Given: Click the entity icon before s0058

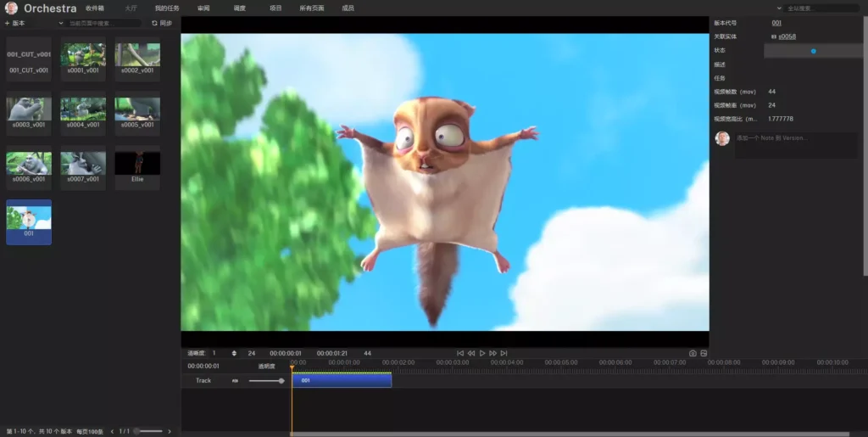Looking at the screenshot, I should click(x=774, y=36).
